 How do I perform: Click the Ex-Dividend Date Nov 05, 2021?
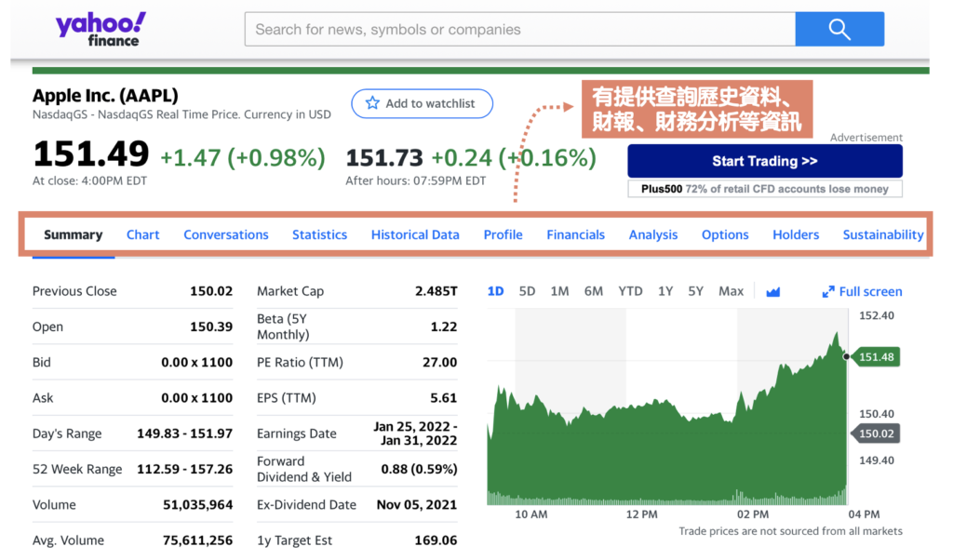[x=416, y=505]
